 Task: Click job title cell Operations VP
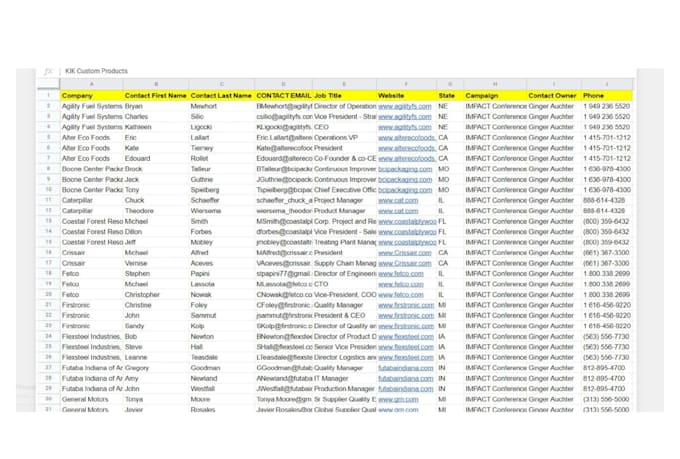pyautogui.click(x=344, y=138)
